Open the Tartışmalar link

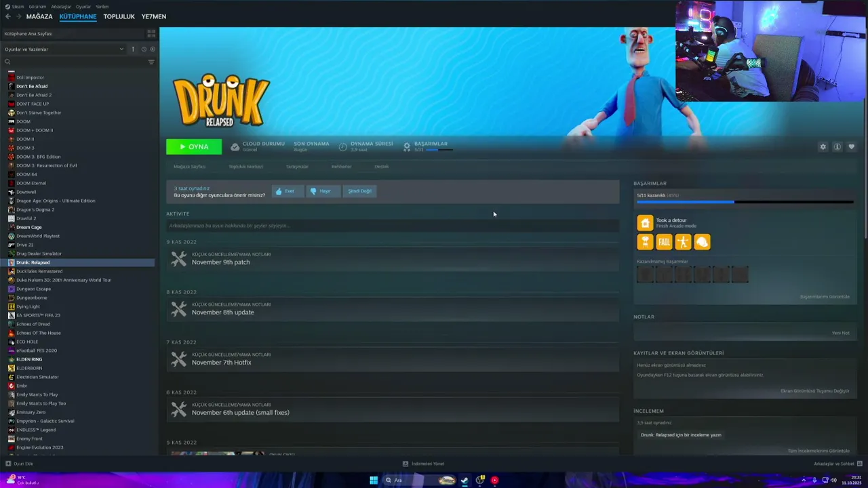297,167
